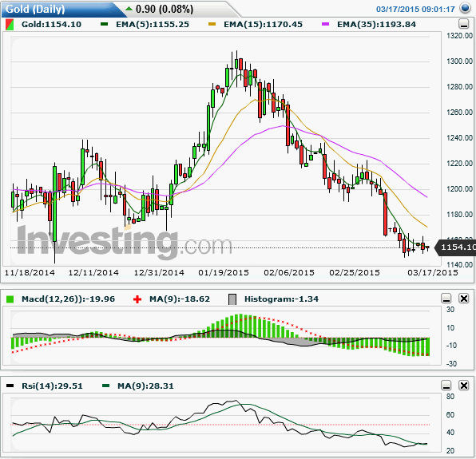Click the Histogram:-1.34 label

click(281, 299)
